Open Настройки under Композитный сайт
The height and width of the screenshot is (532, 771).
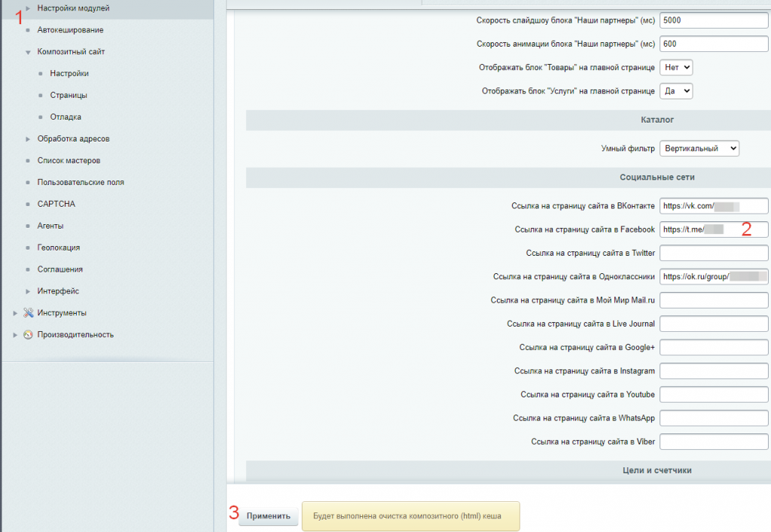click(x=69, y=73)
